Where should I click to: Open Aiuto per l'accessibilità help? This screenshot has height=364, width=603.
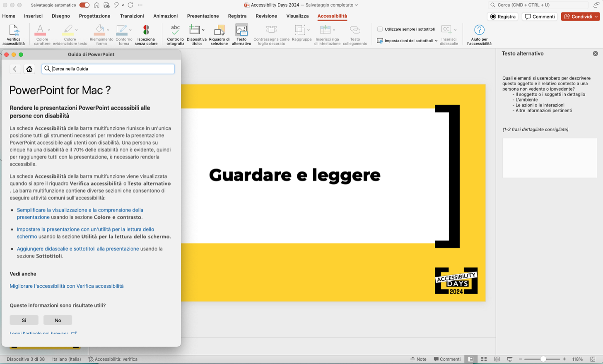coord(479,35)
